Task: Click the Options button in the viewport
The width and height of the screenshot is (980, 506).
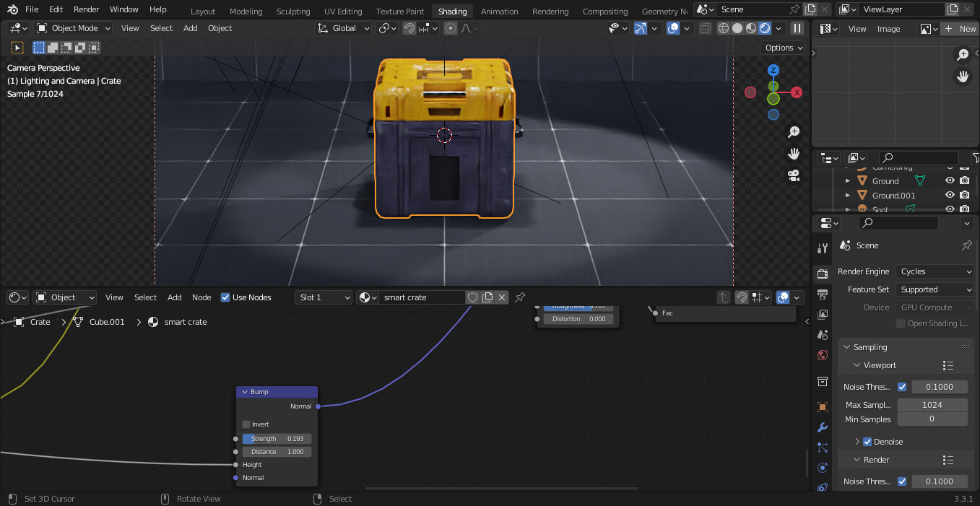Action: coord(783,47)
